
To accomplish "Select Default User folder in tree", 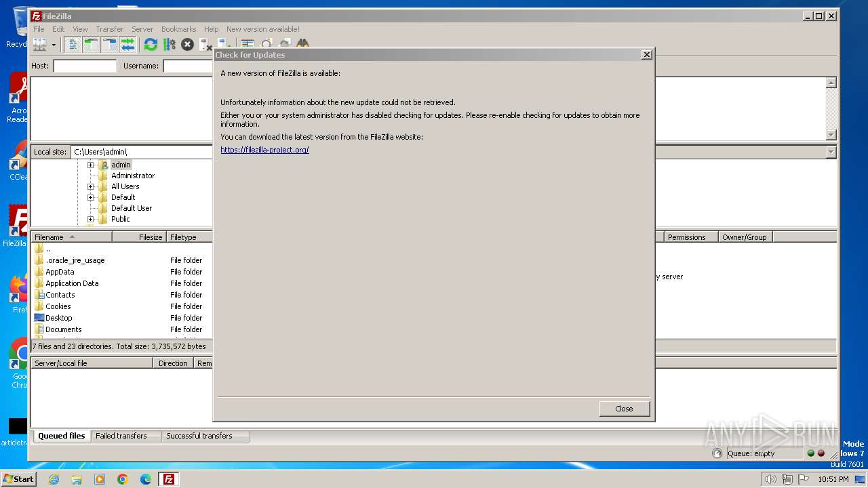I will click(131, 208).
